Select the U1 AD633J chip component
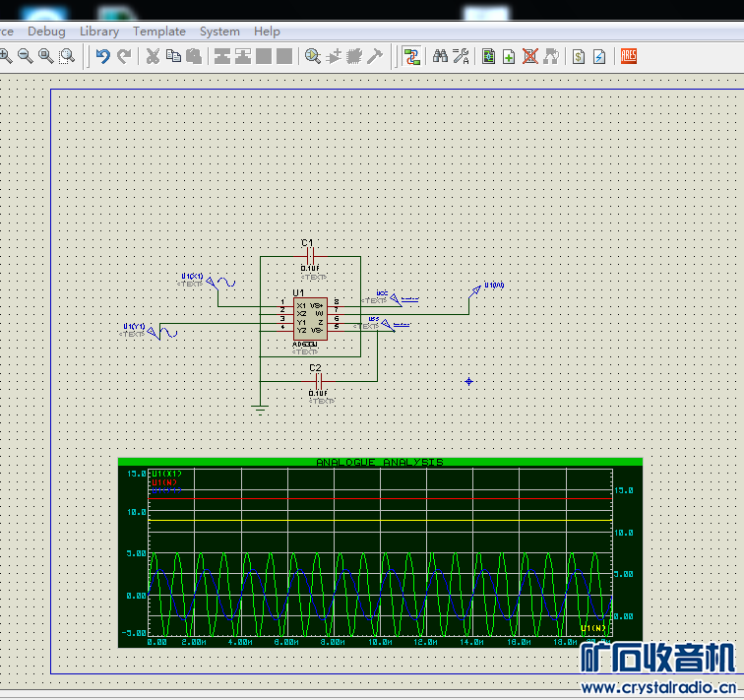744x700 pixels. coord(310,318)
